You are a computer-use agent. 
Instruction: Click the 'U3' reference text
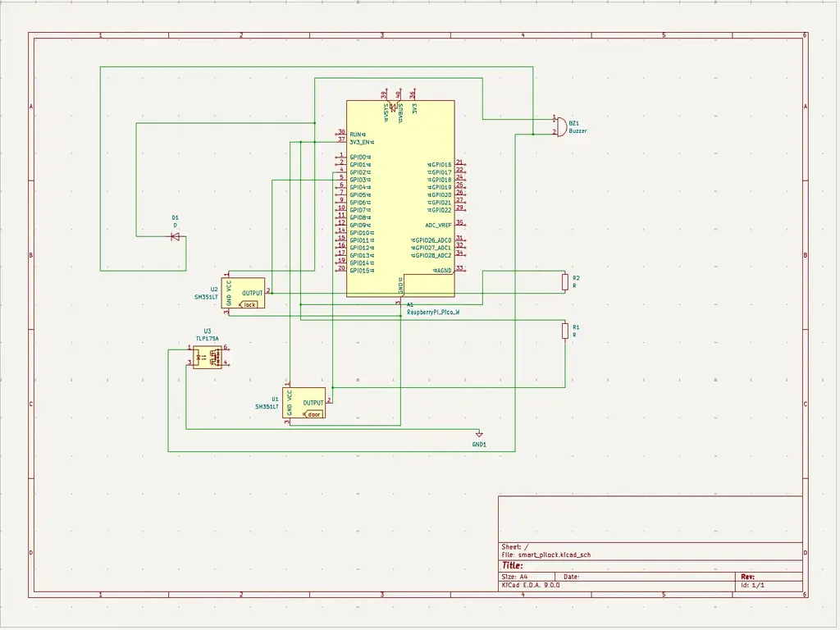coord(208,331)
